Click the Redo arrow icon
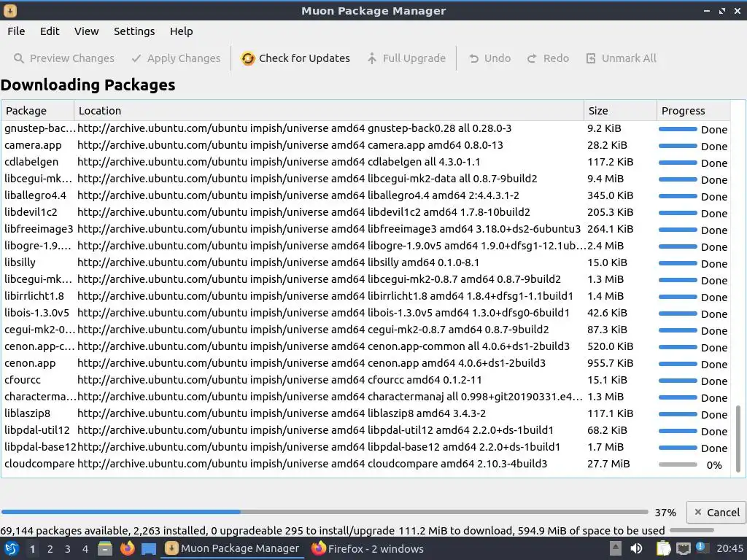The image size is (747, 560). [532, 58]
